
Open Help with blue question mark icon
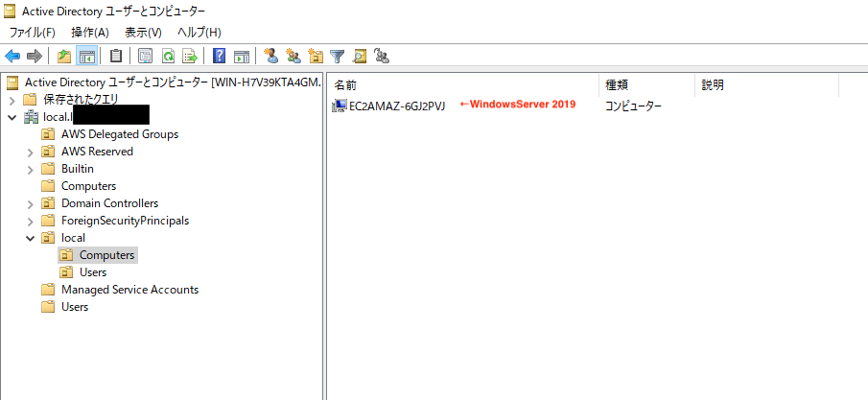pos(220,56)
